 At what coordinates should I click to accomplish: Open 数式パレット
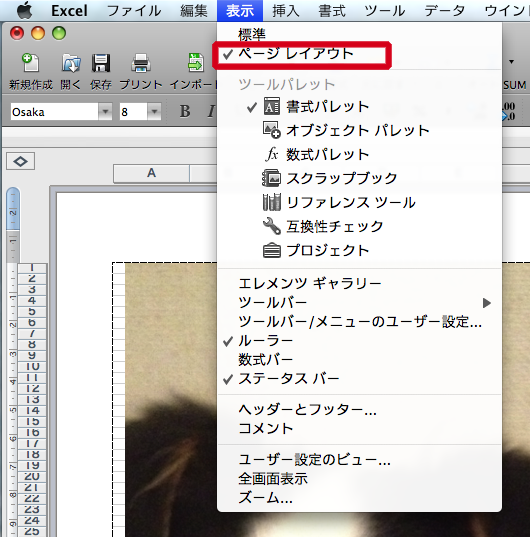(359, 154)
